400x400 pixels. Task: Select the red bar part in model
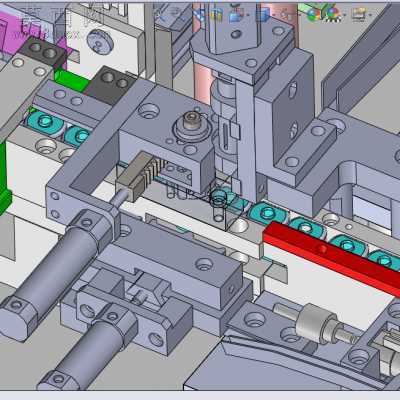(x=330, y=258)
